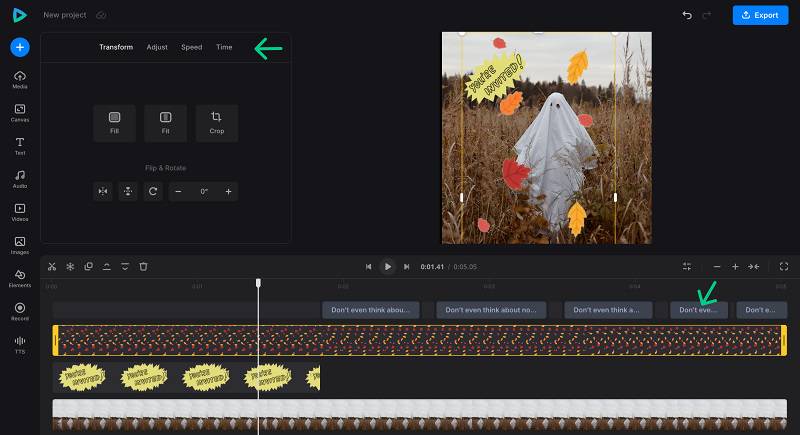Viewport: 800px width, 435px height.
Task: Open the TTS panel
Action: (x=20, y=344)
